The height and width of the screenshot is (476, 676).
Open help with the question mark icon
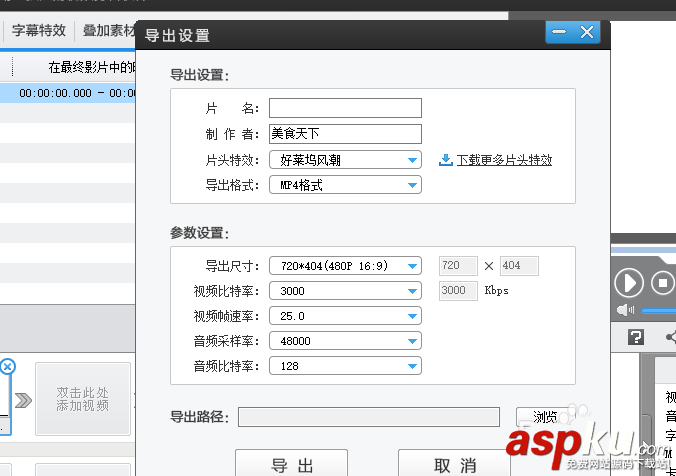(635, 337)
